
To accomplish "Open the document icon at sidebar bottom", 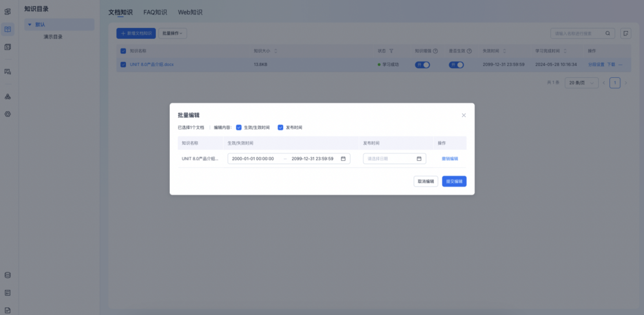I will click(x=8, y=310).
